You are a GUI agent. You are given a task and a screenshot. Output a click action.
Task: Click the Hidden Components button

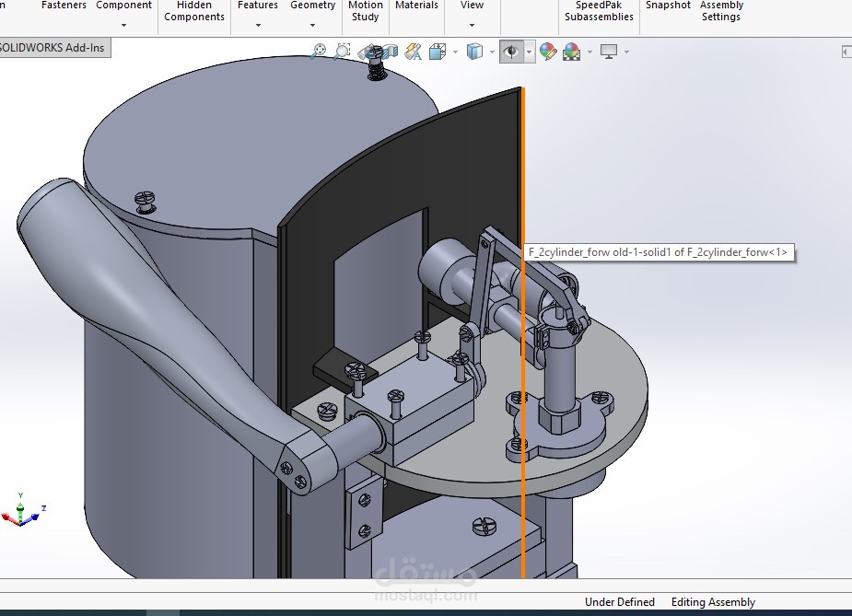coord(194,11)
